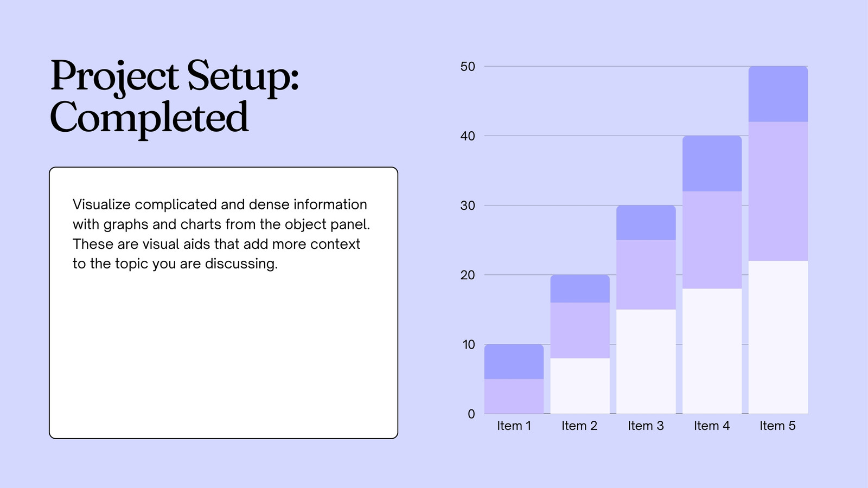Select the middle lavender segment of Item 5 bar

click(778, 191)
